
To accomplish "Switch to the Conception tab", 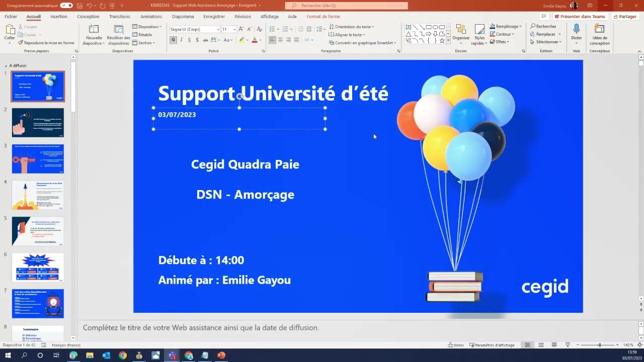I will (88, 17).
